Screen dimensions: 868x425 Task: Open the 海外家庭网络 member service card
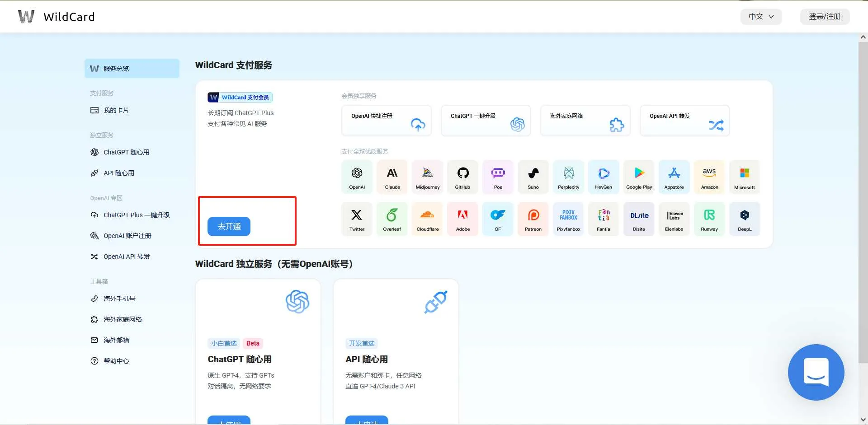click(585, 121)
